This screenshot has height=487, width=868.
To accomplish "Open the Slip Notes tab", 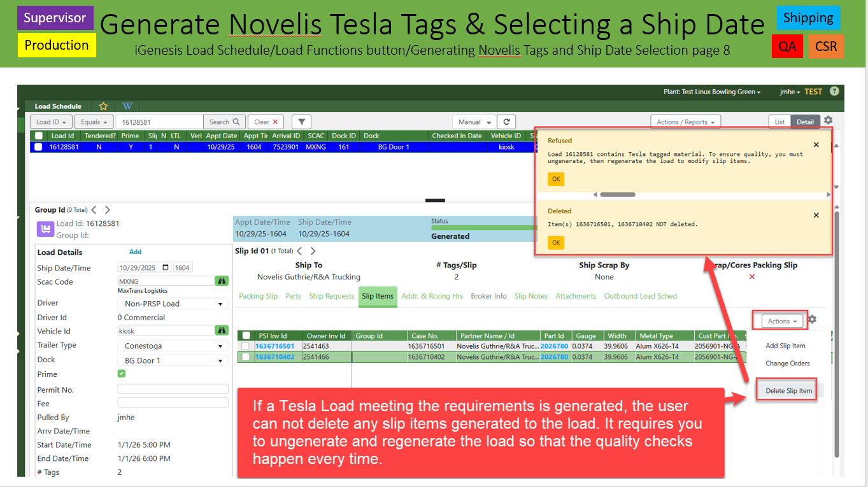I will click(530, 296).
